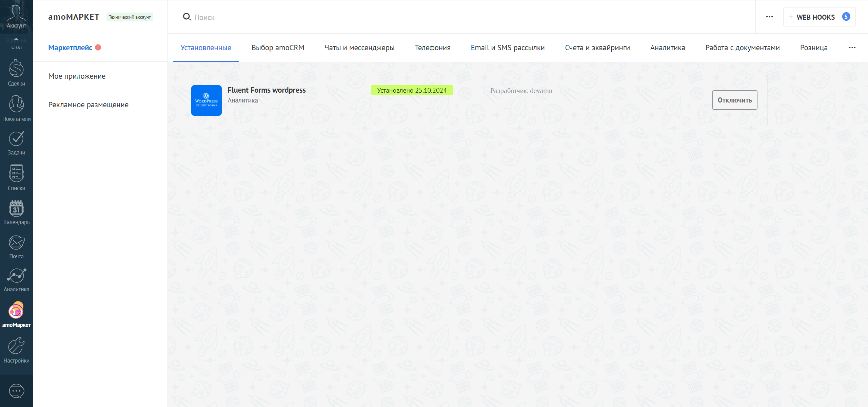Disable Fluent Forms via Отключить button
The height and width of the screenshot is (407, 868).
pos(734,99)
